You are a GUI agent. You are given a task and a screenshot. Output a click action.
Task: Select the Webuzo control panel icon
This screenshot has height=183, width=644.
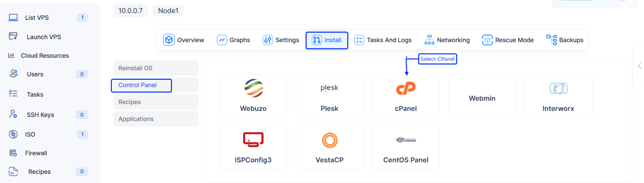pyautogui.click(x=253, y=88)
